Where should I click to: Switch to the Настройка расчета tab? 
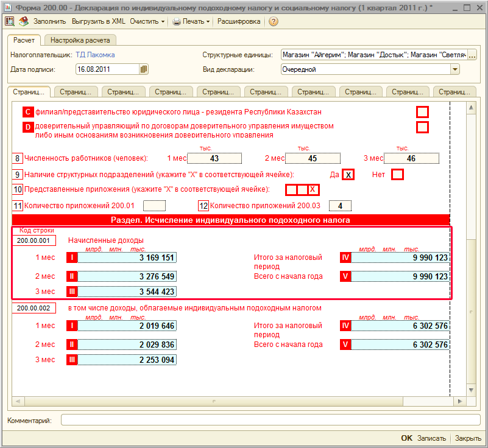click(80, 40)
